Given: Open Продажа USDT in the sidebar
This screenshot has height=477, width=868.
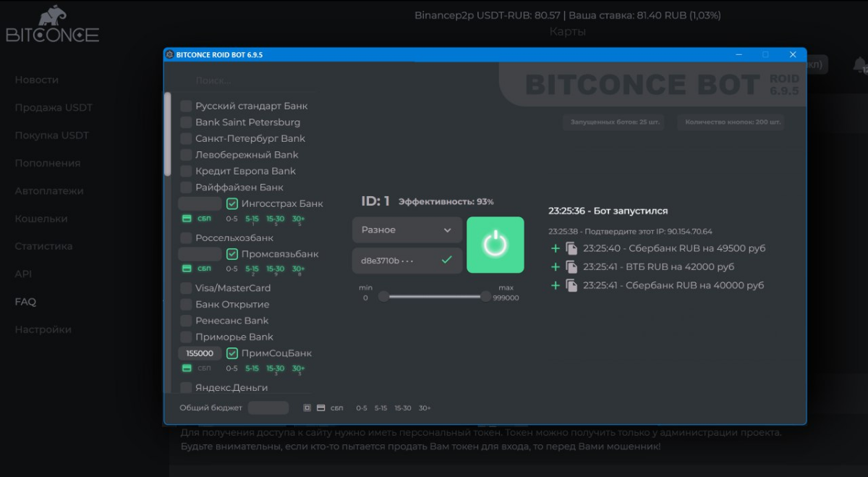Looking at the screenshot, I should tap(54, 108).
